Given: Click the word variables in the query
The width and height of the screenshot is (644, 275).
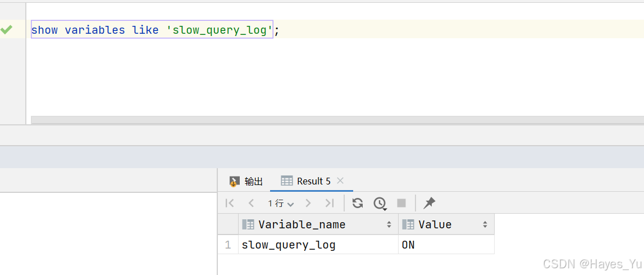Looking at the screenshot, I should click(95, 30).
